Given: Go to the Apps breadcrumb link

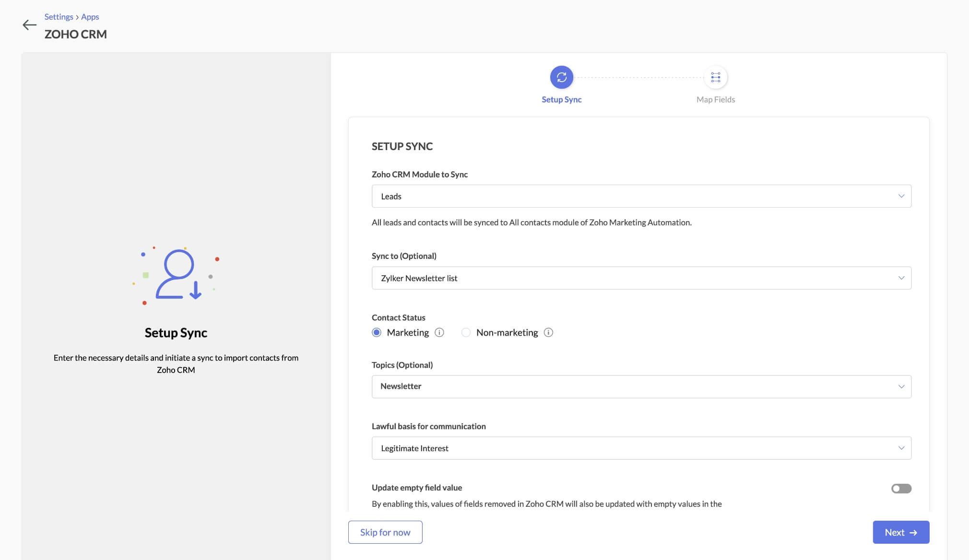Looking at the screenshot, I should tap(90, 17).
